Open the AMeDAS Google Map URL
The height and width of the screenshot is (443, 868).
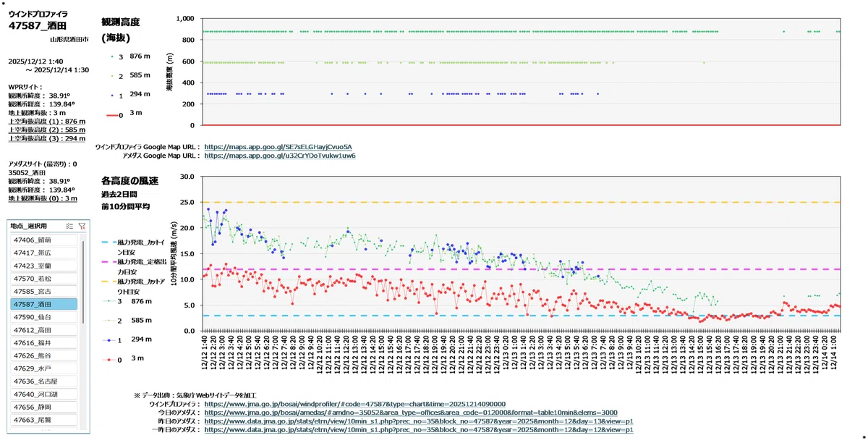(280, 156)
